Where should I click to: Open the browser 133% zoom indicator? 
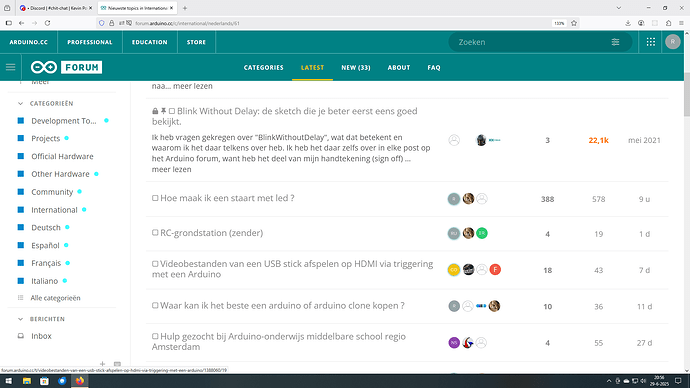[559, 23]
